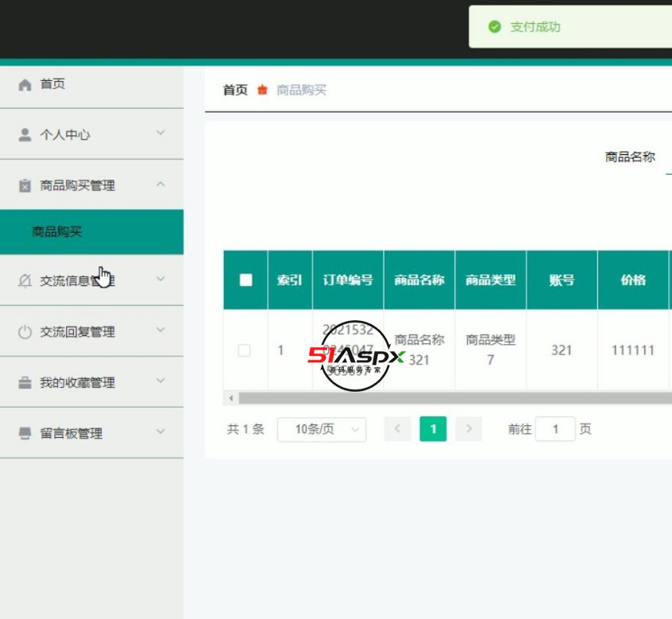This screenshot has width=672, height=619.
Task: Click the briefcase icon of 我的收藏管理
Action: pyautogui.click(x=25, y=382)
